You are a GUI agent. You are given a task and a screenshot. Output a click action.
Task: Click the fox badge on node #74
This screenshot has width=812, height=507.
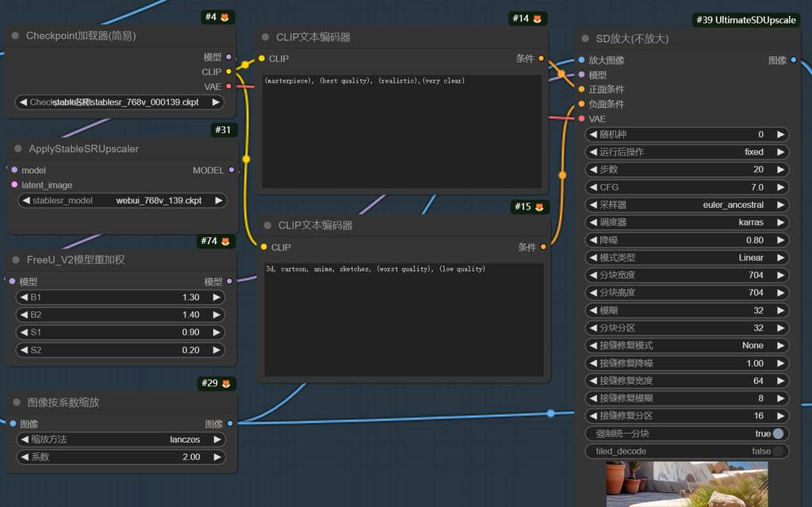point(225,241)
